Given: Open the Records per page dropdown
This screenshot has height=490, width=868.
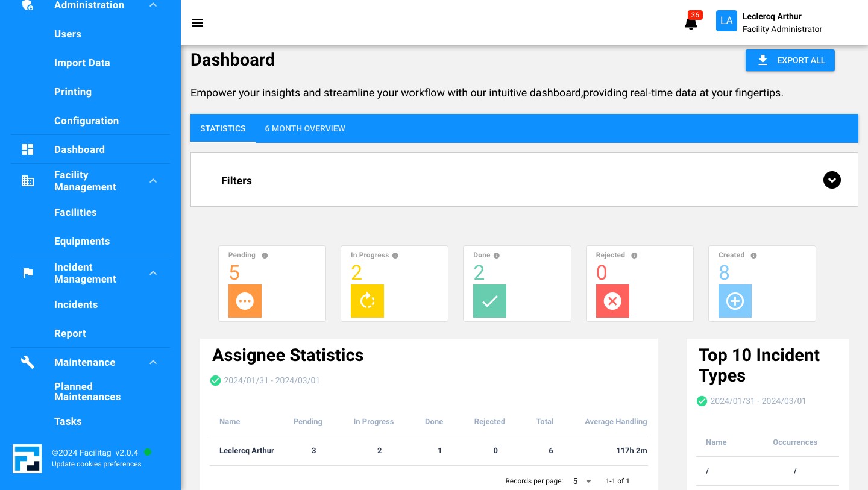Looking at the screenshot, I should (x=582, y=481).
